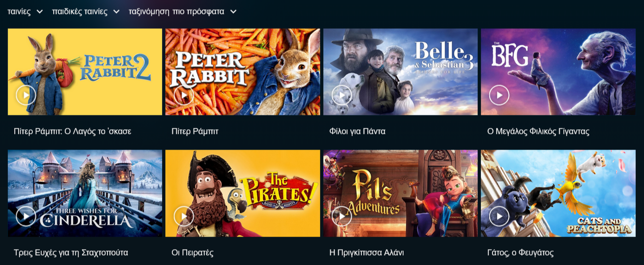Open the παιδικές ταινίες category dropdown
This screenshot has height=265, width=644.
86,12
